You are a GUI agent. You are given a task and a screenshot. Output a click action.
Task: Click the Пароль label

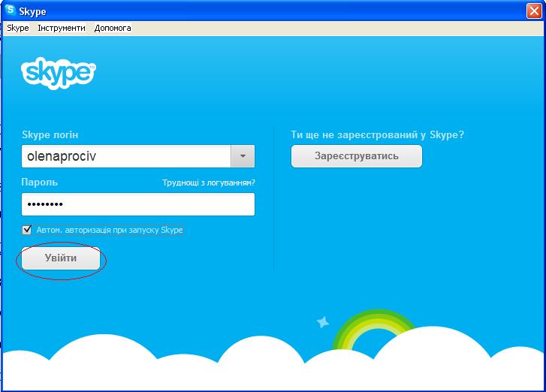click(x=39, y=182)
